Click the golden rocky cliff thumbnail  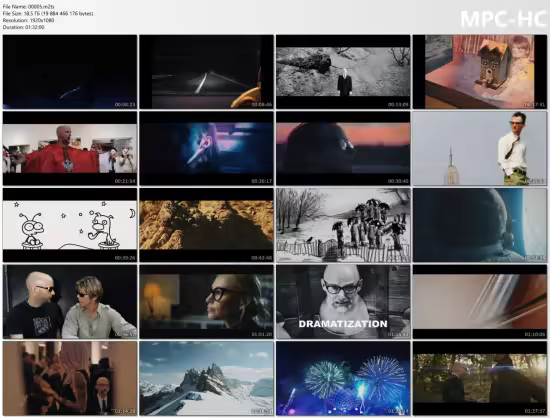(x=207, y=225)
